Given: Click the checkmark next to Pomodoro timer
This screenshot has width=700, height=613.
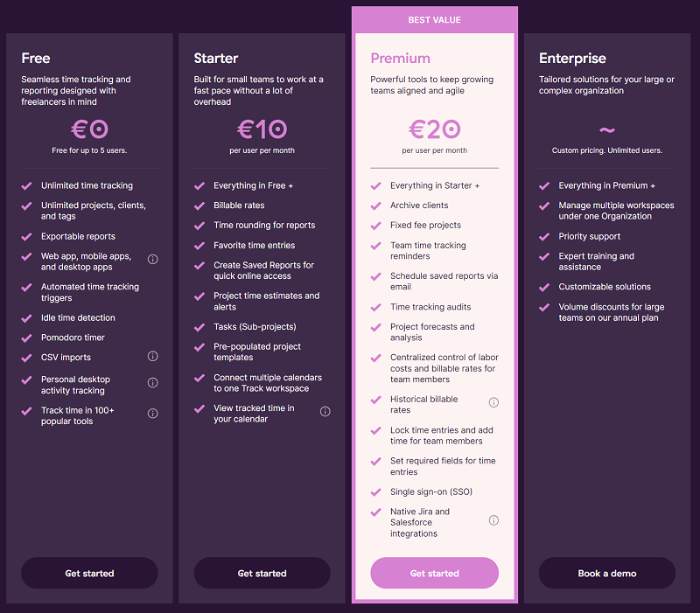Looking at the screenshot, I should pos(26,338).
